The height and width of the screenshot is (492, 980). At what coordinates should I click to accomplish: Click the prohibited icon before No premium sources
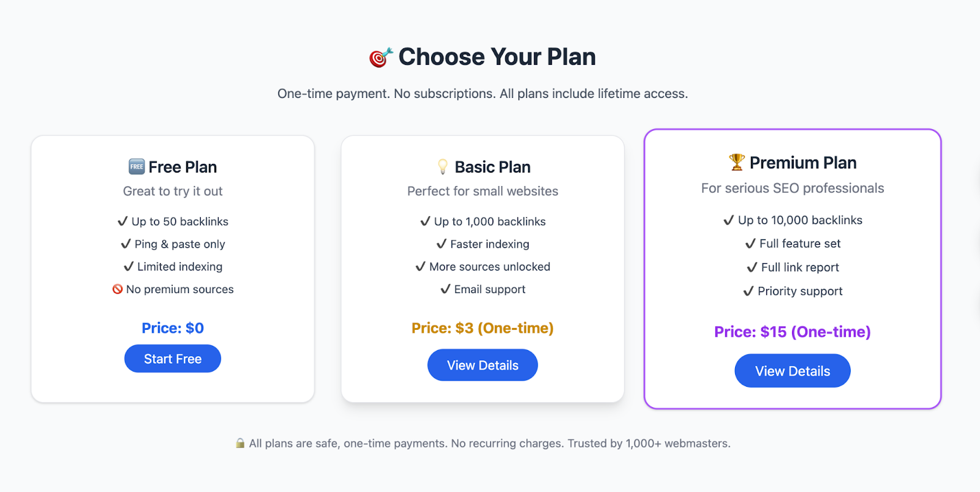[118, 289]
